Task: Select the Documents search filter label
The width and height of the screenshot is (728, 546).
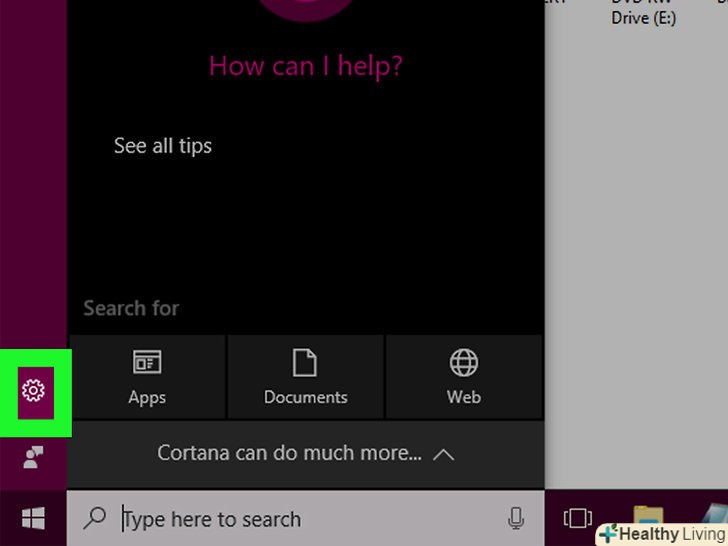Action: (305, 397)
